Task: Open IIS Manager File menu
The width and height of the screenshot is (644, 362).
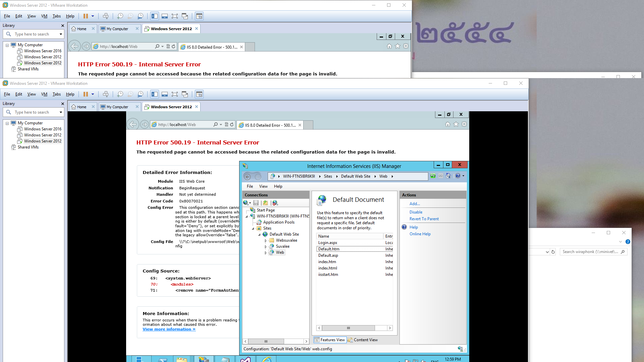Action: click(250, 186)
